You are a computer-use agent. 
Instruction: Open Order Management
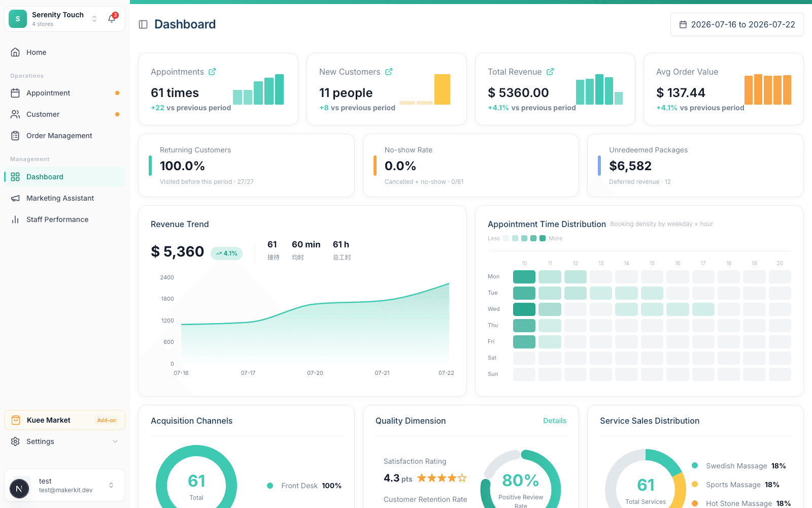pos(64,136)
